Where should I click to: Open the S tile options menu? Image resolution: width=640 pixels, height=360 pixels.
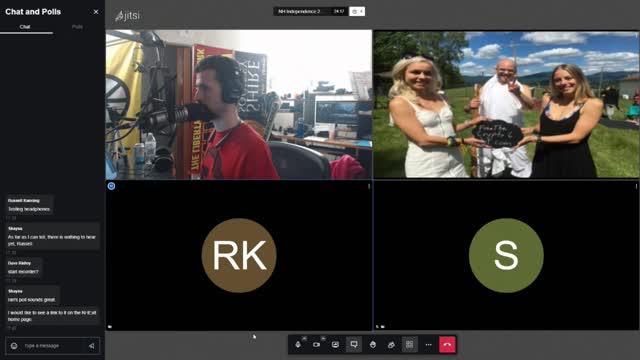pos(636,187)
